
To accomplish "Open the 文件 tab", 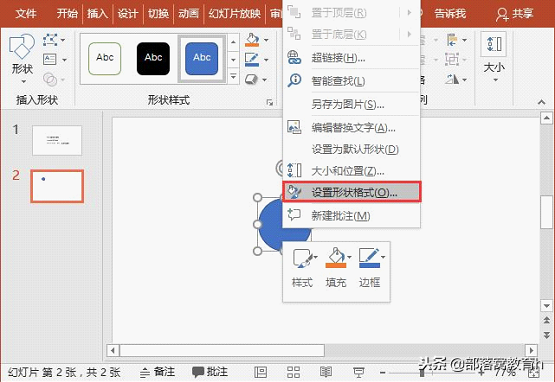I will 26,13.
